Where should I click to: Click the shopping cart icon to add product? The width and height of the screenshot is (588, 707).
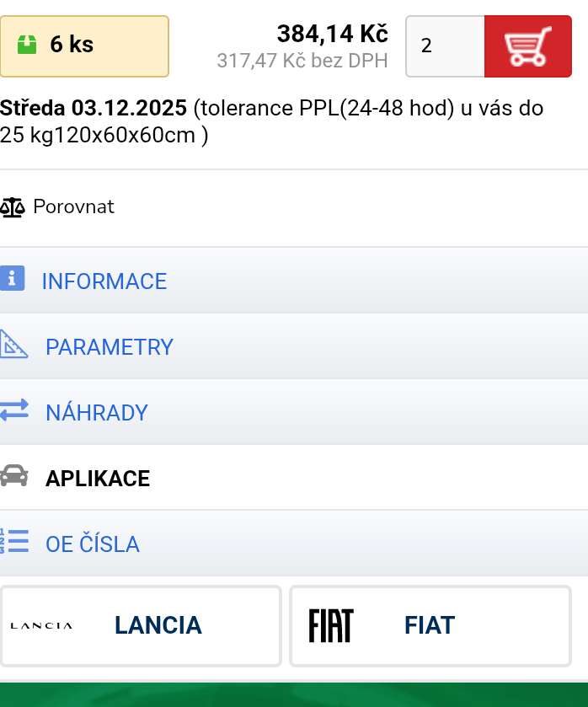point(527,46)
